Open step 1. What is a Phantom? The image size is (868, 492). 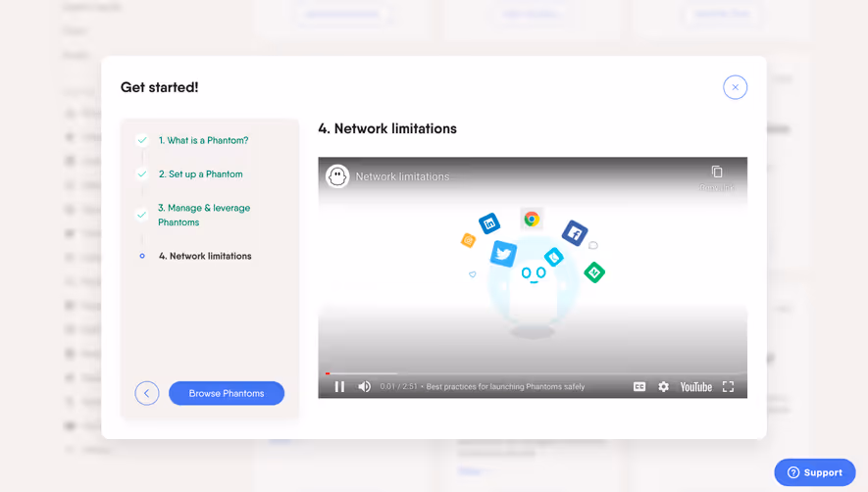203,140
